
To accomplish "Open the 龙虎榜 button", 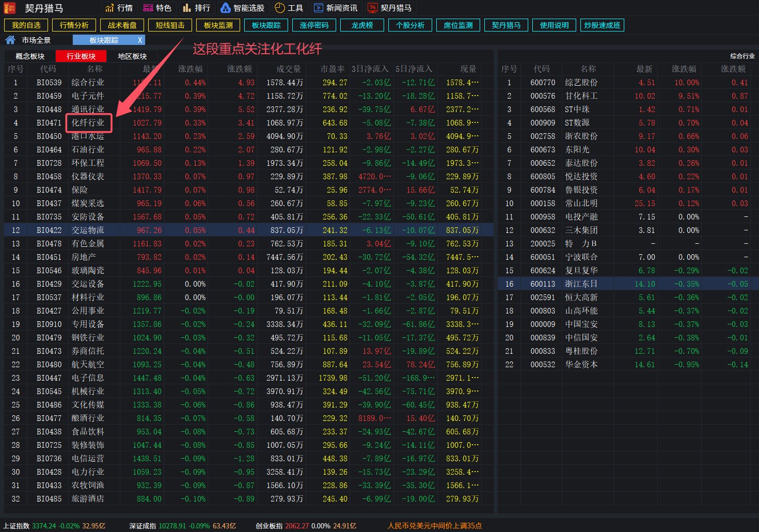I will 362,25.
